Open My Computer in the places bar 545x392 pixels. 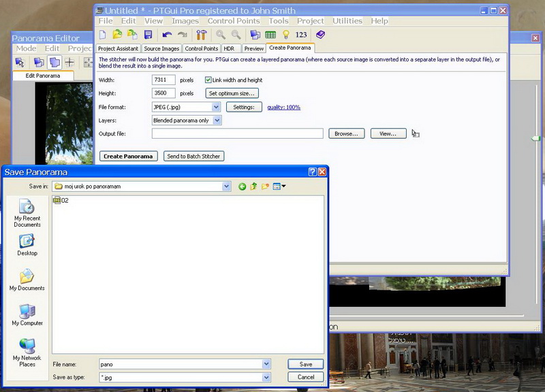click(x=27, y=315)
